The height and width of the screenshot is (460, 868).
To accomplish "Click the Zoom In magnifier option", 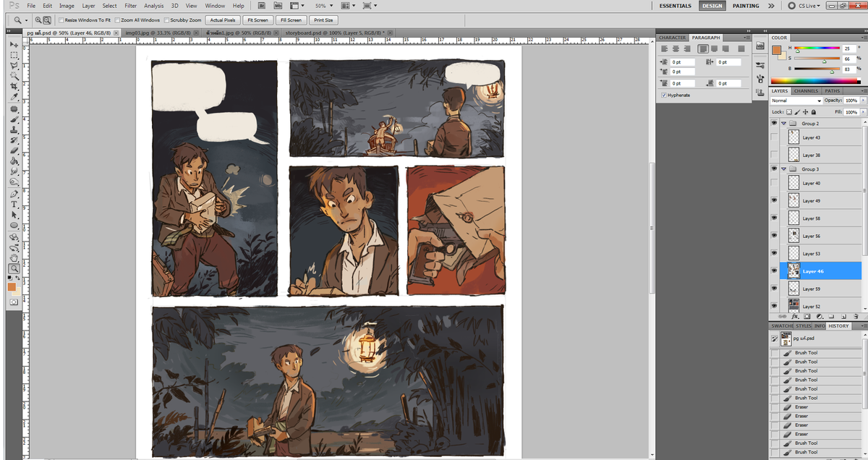I will (37, 20).
